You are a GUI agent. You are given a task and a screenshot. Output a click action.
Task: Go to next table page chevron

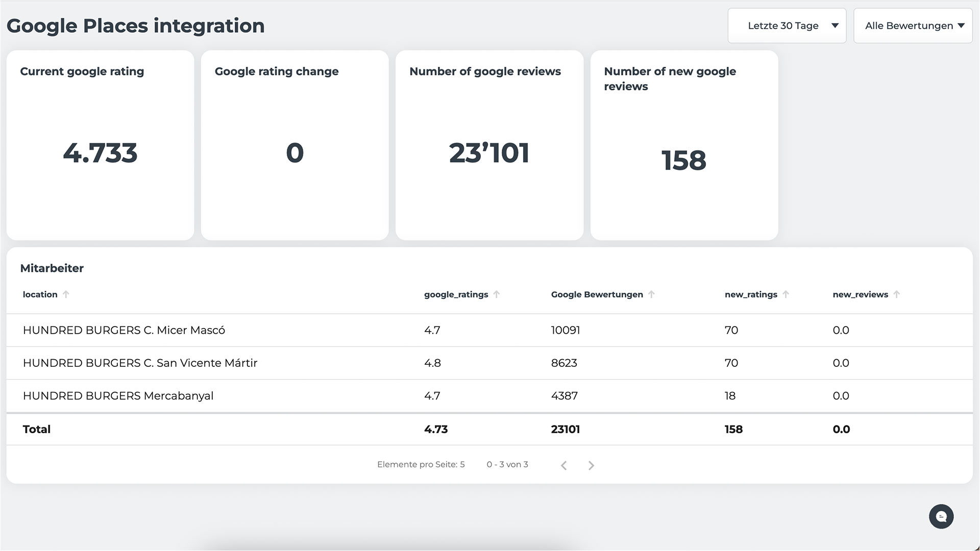(x=591, y=465)
